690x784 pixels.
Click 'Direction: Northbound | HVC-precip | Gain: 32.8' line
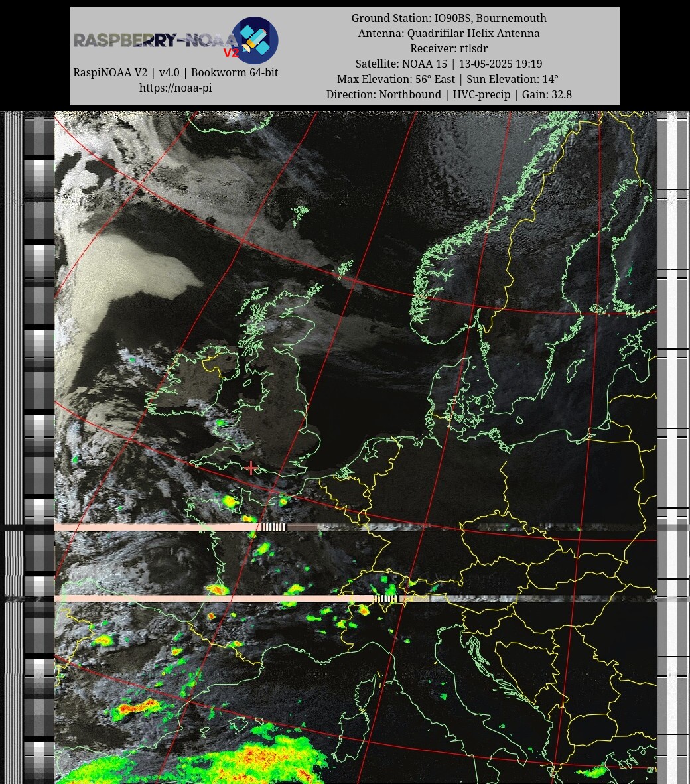pos(448,94)
